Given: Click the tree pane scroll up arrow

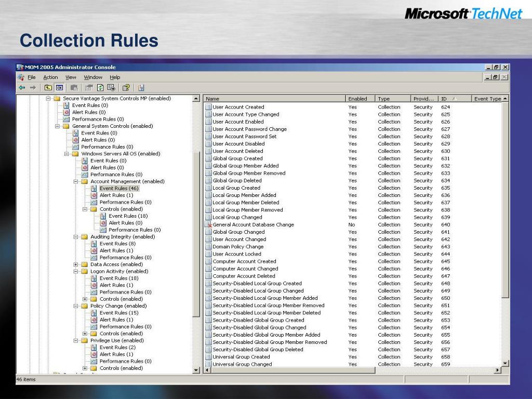Looking at the screenshot, I should click(x=196, y=99).
